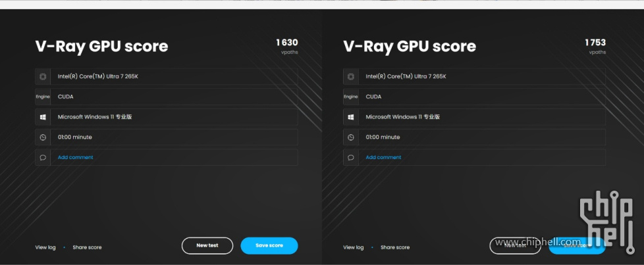Click the CPU chip icon in left panel
Viewport: 644px width, 265px height.
click(43, 76)
